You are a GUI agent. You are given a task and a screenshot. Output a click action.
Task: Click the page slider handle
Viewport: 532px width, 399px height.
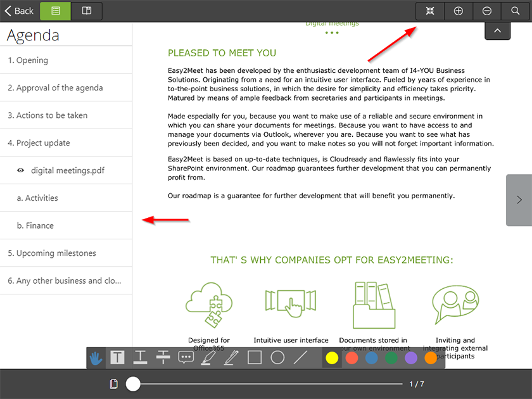[x=133, y=384]
